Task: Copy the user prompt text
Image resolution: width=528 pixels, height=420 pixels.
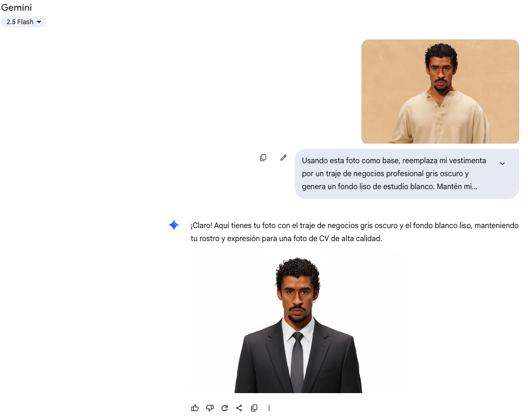Action: click(x=263, y=158)
